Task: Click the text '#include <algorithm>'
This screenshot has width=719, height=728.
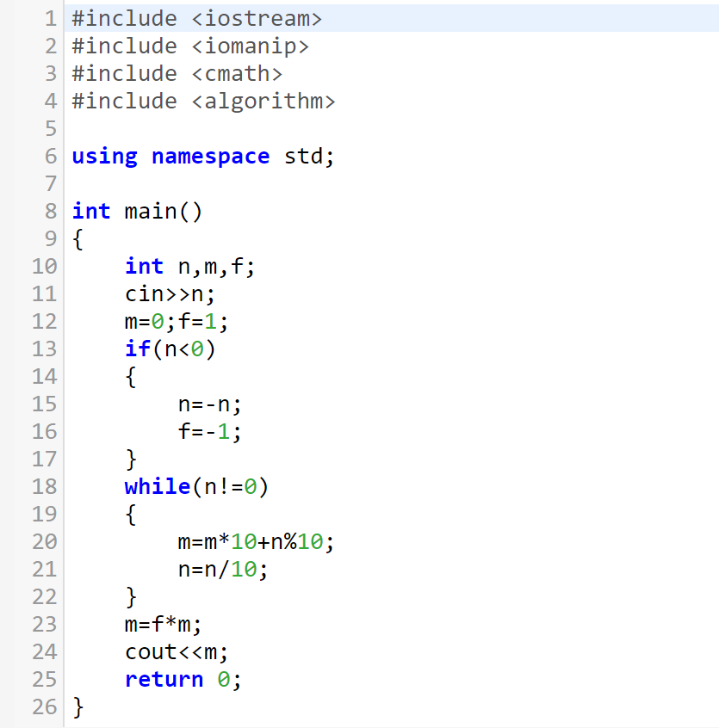Action: click(x=203, y=102)
